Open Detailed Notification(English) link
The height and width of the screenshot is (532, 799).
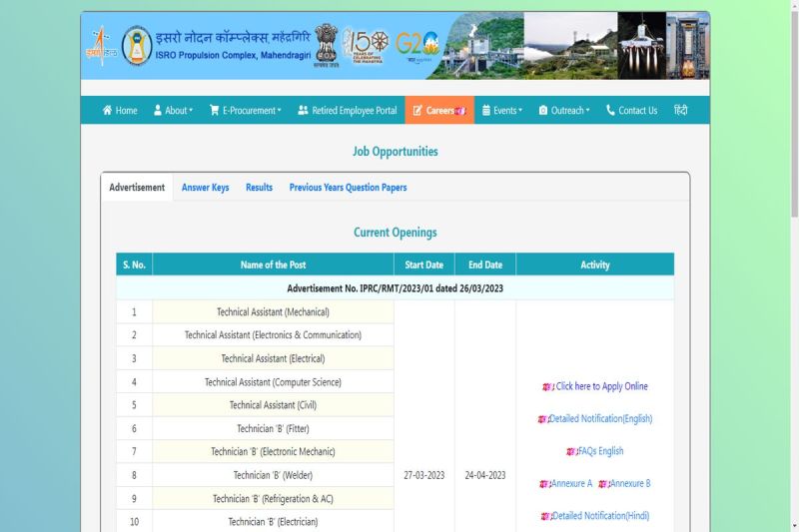click(600, 419)
